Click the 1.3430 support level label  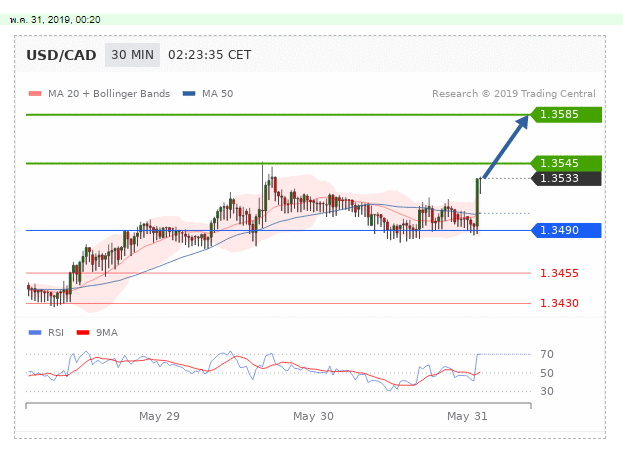(x=559, y=303)
